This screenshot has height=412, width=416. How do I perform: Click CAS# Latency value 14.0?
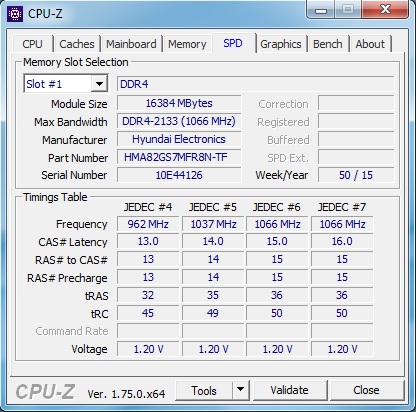point(213,241)
